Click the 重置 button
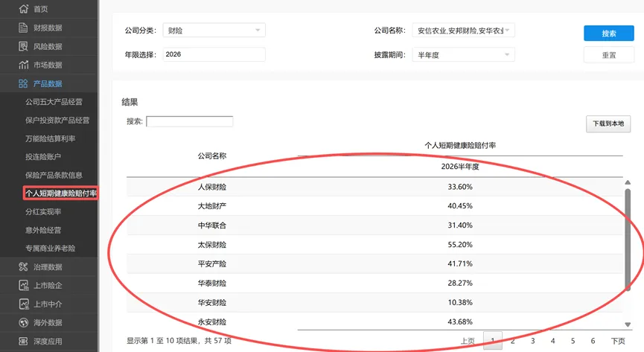Image resolution: width=644 pixels, height=352 pixels. (x=609, y=55)
